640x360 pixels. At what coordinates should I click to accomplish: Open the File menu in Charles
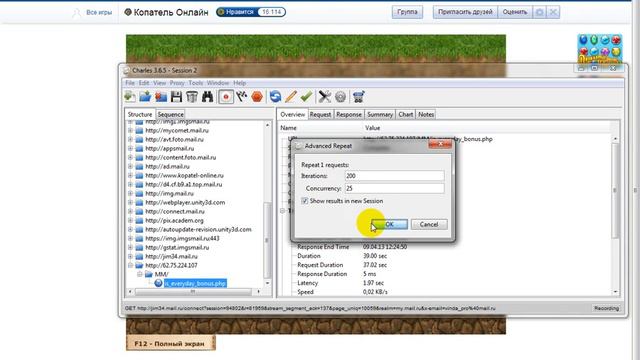click(130, 83)
